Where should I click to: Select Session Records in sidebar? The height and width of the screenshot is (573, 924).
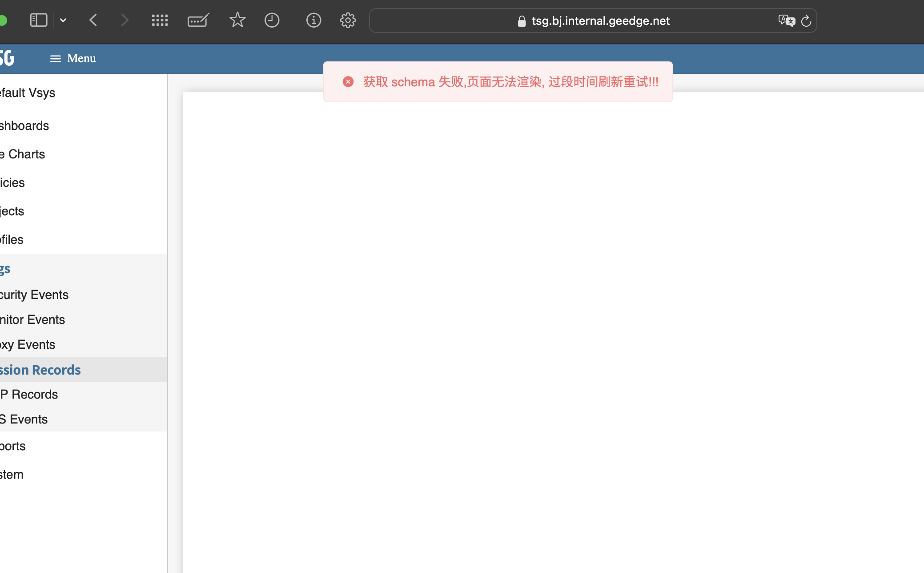(41, 369)
